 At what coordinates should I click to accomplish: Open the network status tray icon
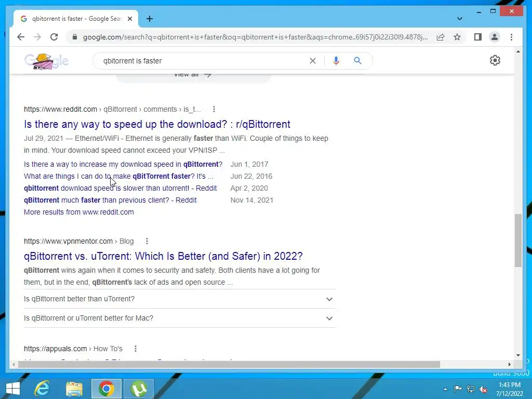[470, 389]
